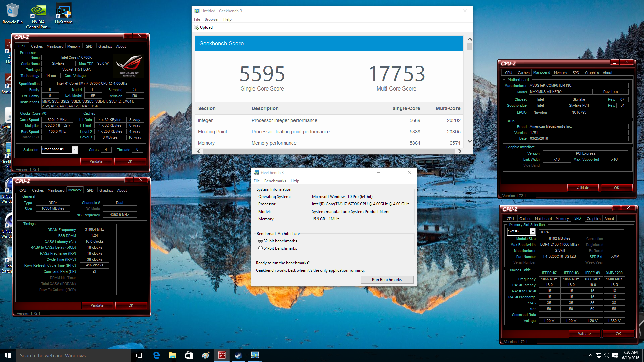The width and height of the screenshot is (644, 362).
Task: Open the Windows Start menu
Action: point(8,355)
